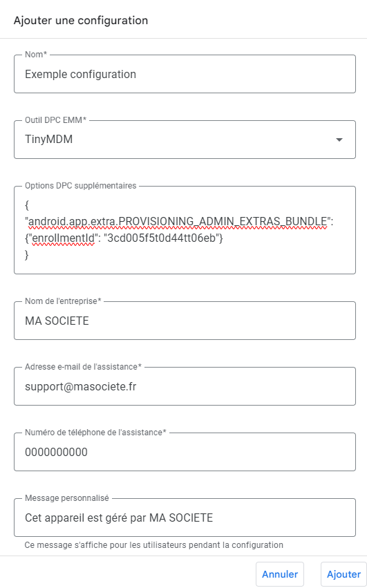Click the TinyMDM selected value text

[x=49, y=140]
